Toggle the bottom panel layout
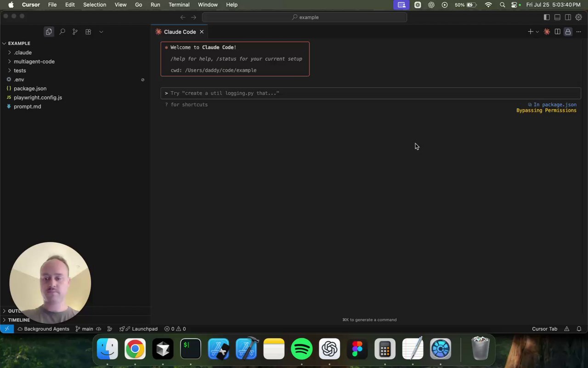The image size is (588, 368). [x=557, y=17]
